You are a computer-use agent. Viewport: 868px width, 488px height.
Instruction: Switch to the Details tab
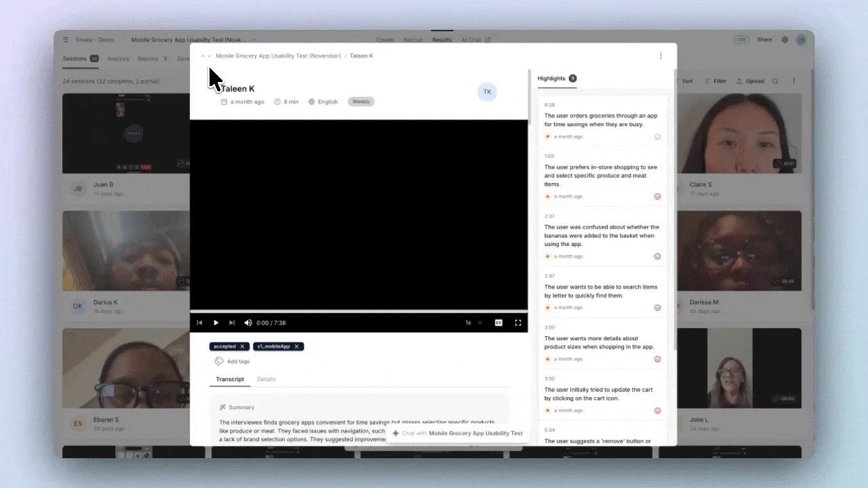click(x=267, y=379)
